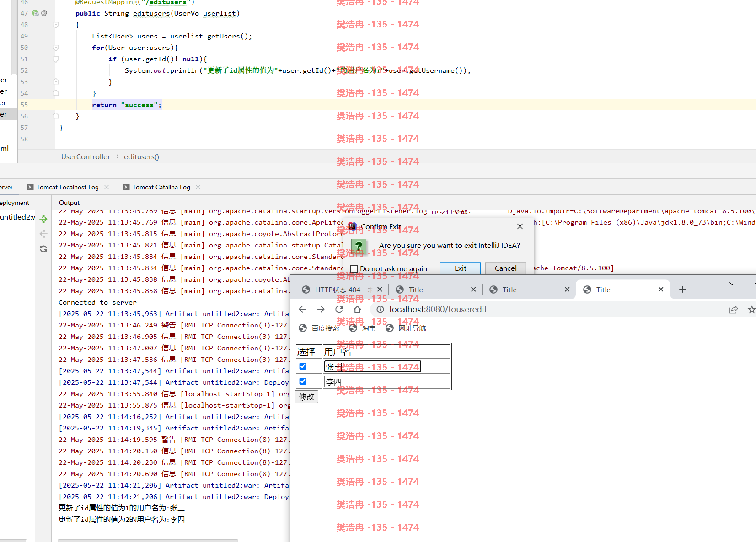This screenshot has height=542, width=756.
Task: Click log line with username 李四
Action: tap(122, 520)
